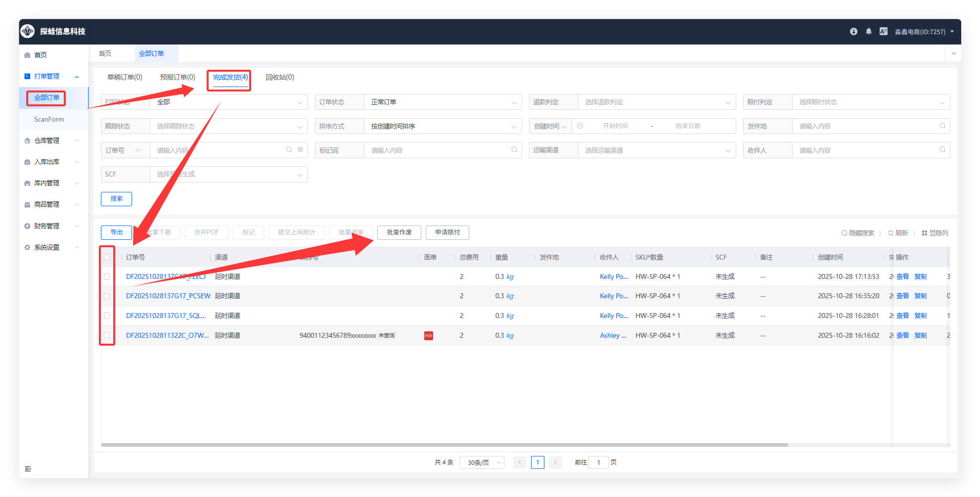
Task: Open the 回收站(0) tab
Action: click(279, 78)
